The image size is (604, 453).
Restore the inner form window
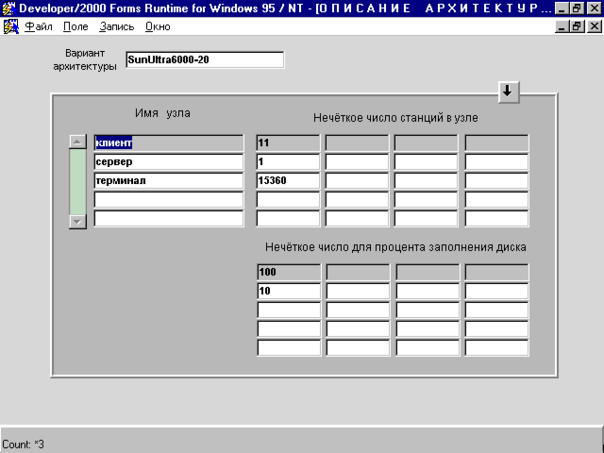(577, 27)
